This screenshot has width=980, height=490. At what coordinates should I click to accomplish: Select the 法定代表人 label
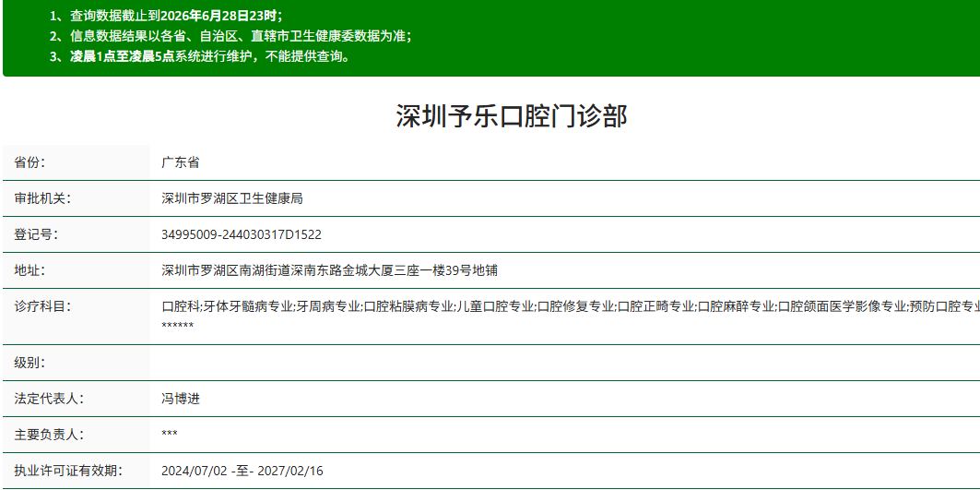tap(48, 399)
